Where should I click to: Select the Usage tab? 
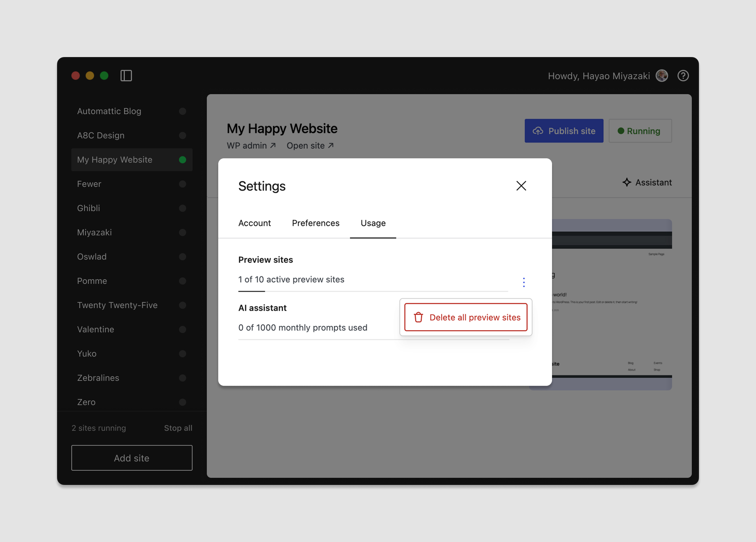[373, 223]
